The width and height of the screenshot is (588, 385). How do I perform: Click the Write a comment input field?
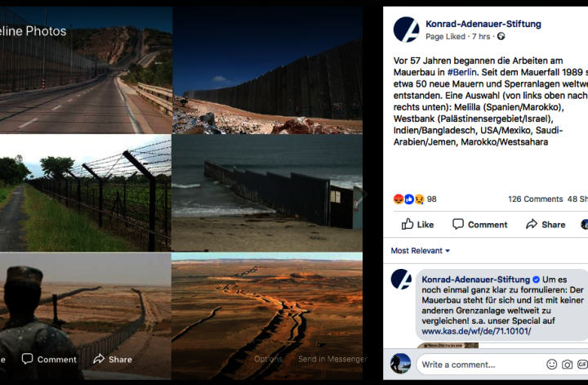click(480, 365)
